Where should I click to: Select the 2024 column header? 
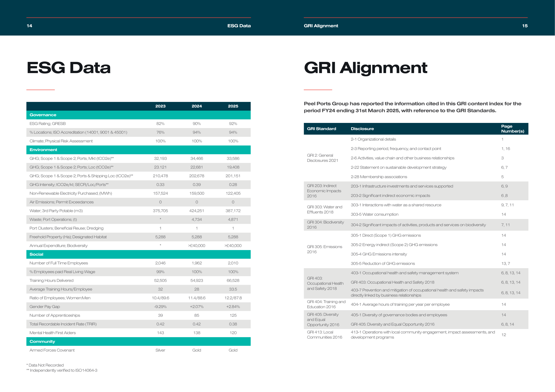197,106
